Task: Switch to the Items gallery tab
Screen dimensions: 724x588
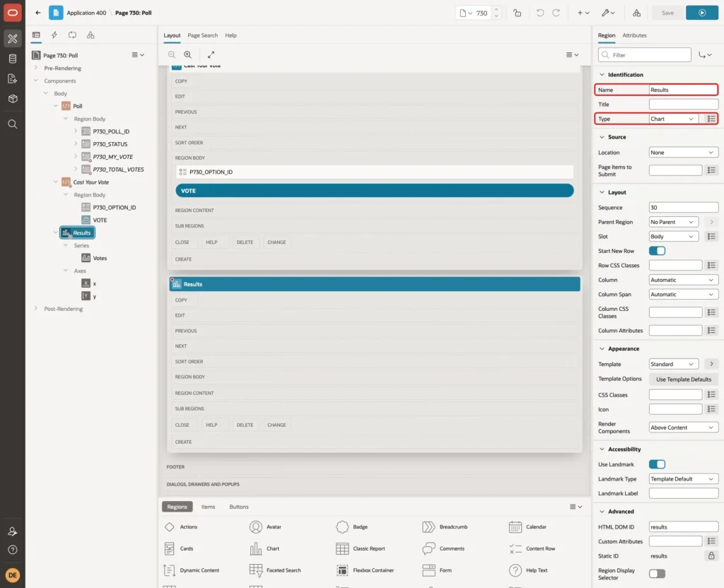Action: pyautogui.click(x=209, y=507)
